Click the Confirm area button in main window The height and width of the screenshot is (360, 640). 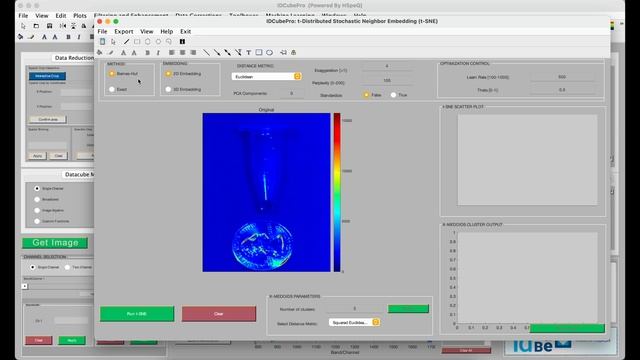pyautogui.click(x=48, y=119)
